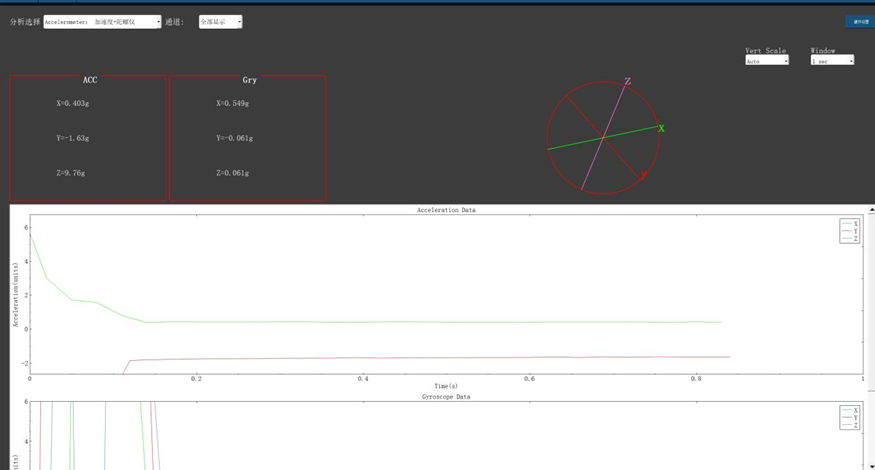Click the scroll up arrow on right scrollbar
Screen dimensions: 875x470
coord(871,211)
